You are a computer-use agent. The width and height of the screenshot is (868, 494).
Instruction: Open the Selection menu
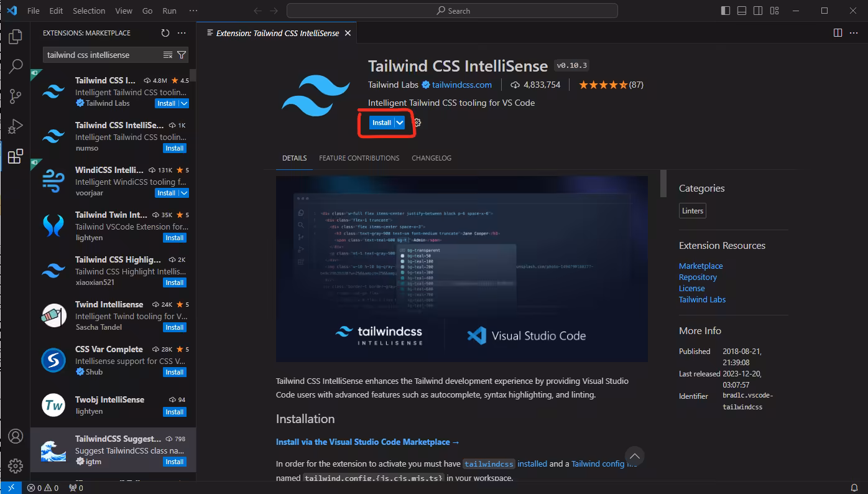(x=89, y=11)
